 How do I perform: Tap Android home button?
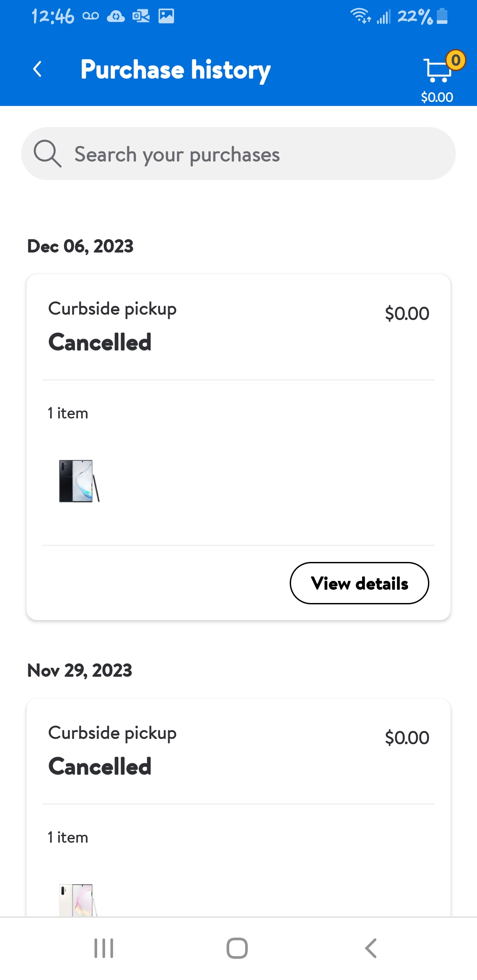point(237,948)
